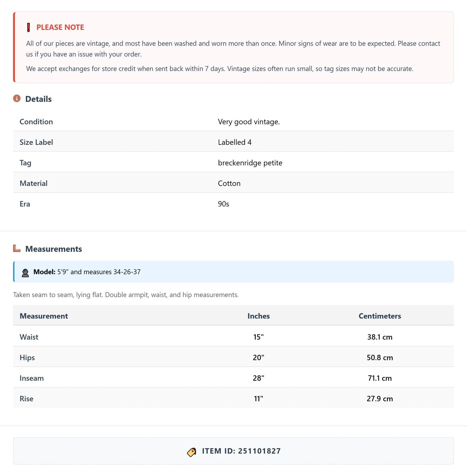Click the price tag icon beside Item ID

192,452
